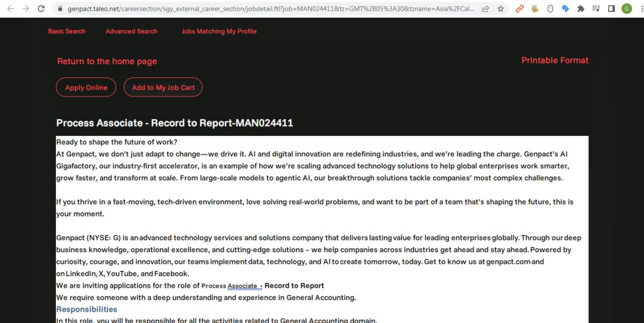Open the green G profile avatar
The width and height of the screenshot is (644, 323).
pos(627,9)
